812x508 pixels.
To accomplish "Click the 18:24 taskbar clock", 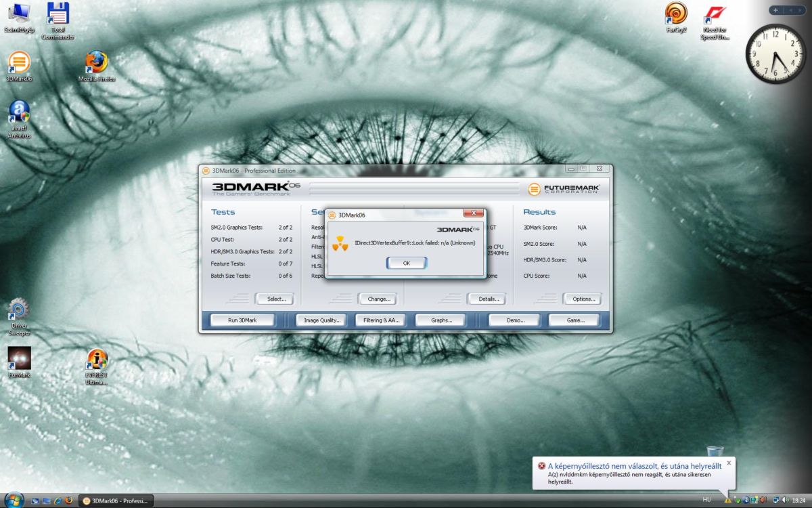I will (798, 501).
